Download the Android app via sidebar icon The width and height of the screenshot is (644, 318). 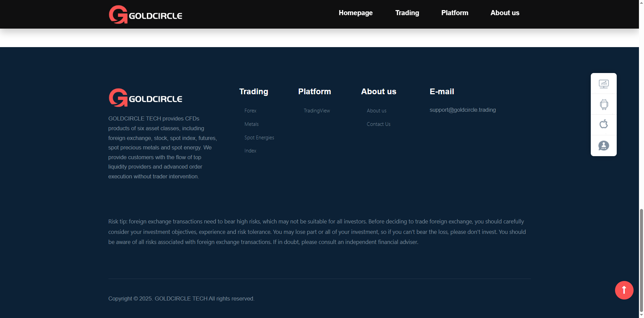[x=604, y=104]
